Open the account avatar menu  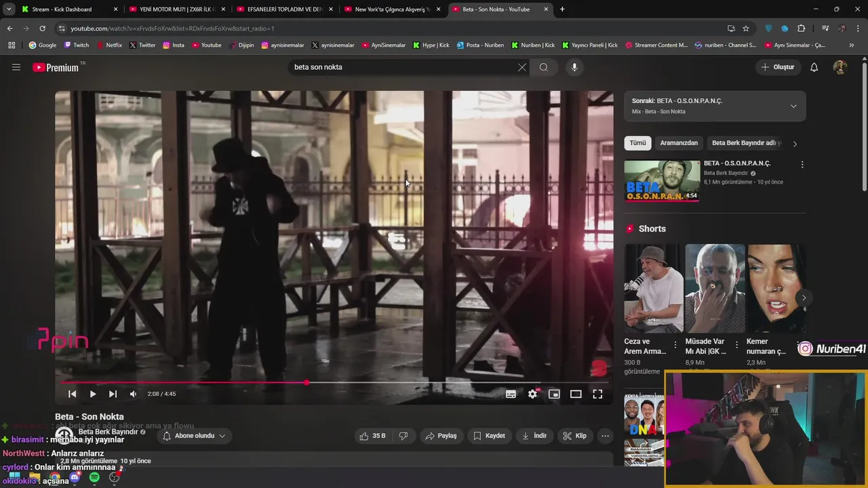[x=840, y=67]
